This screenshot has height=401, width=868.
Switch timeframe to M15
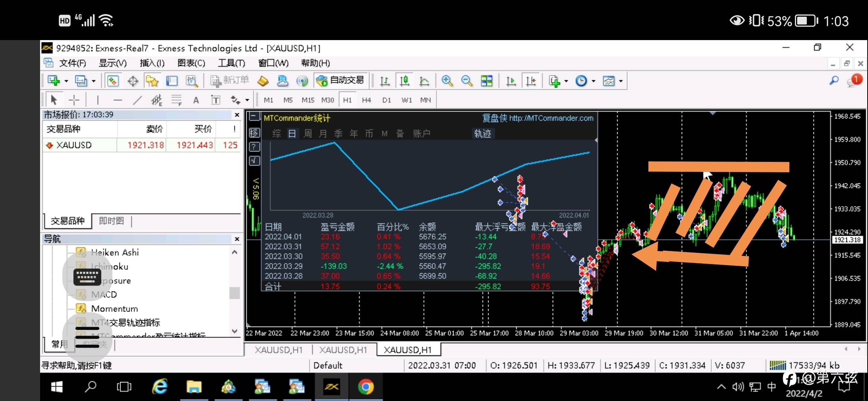coord(308,100)
